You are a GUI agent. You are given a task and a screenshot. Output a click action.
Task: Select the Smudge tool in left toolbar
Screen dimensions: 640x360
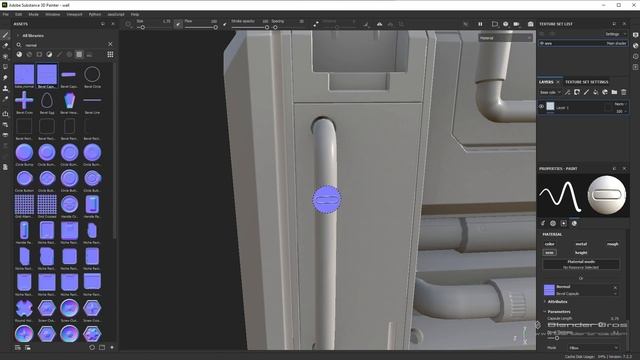[x=5, y=78]
